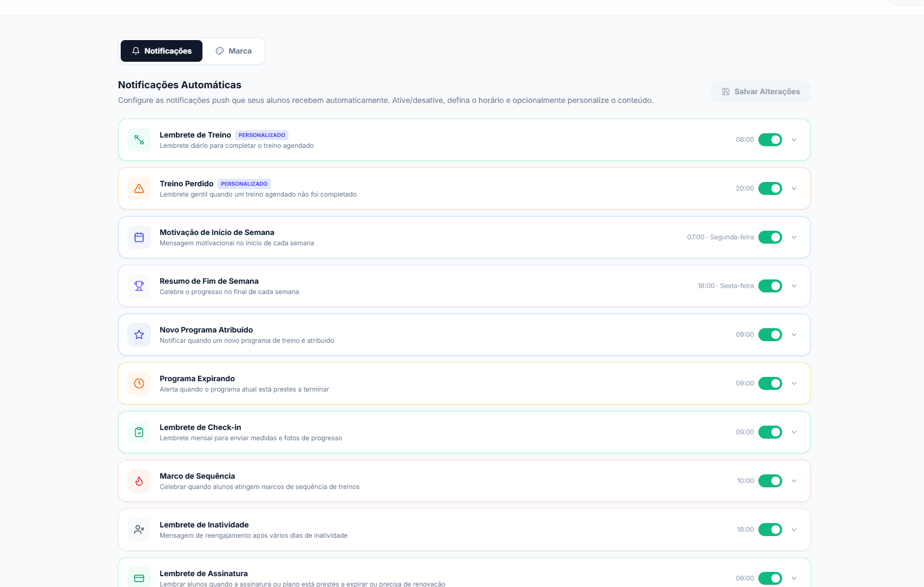Click the calendar icon for Motivação de Início de Semana
The width and height of the screenshot is (924, 587).
pos(139,237)
